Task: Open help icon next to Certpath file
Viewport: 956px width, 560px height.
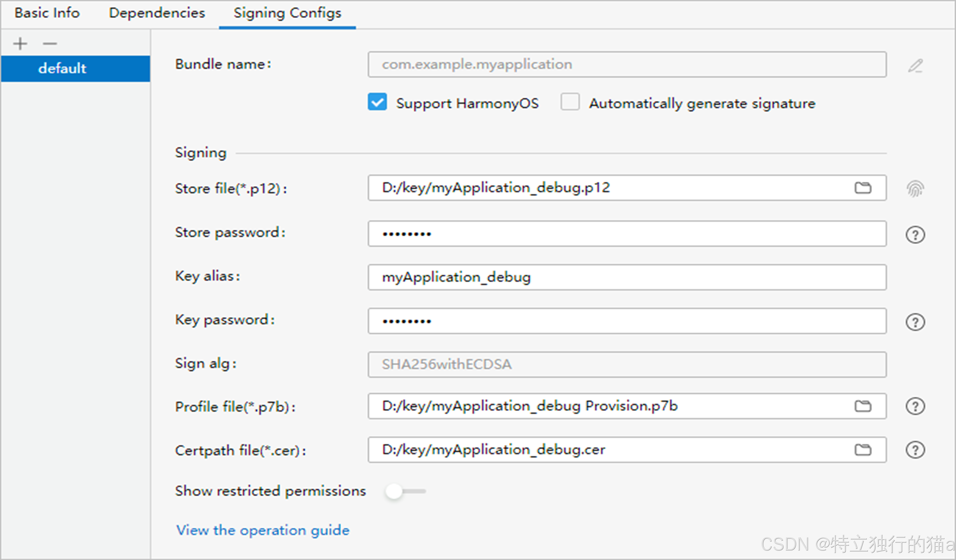Action: (x=915, y=450)
